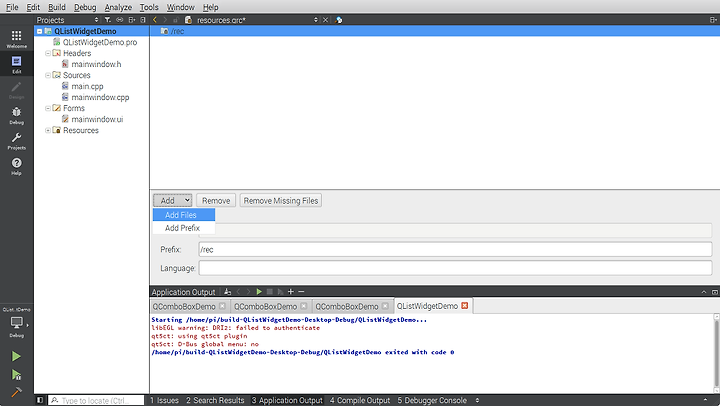Re-run application from output pane toolbar

(259, 292)
